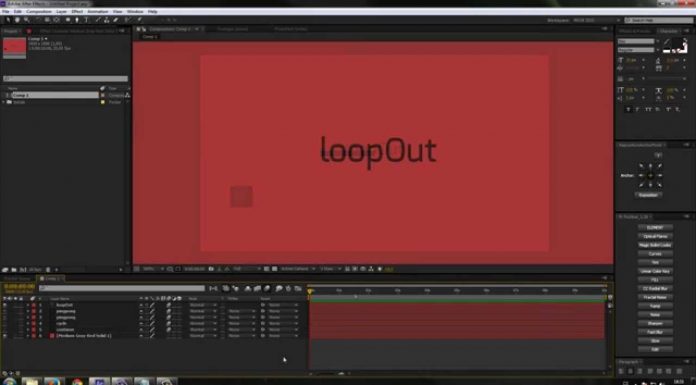Open the Windows Start button
Image resolution: width=696 pixels, height=385 pixels.
pos(9,382)
